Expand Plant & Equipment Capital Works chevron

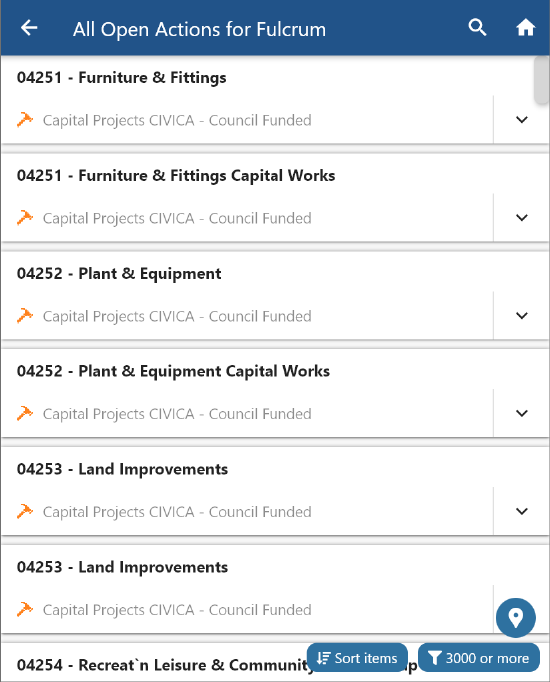pyautogui.click(x=521, y=413)
